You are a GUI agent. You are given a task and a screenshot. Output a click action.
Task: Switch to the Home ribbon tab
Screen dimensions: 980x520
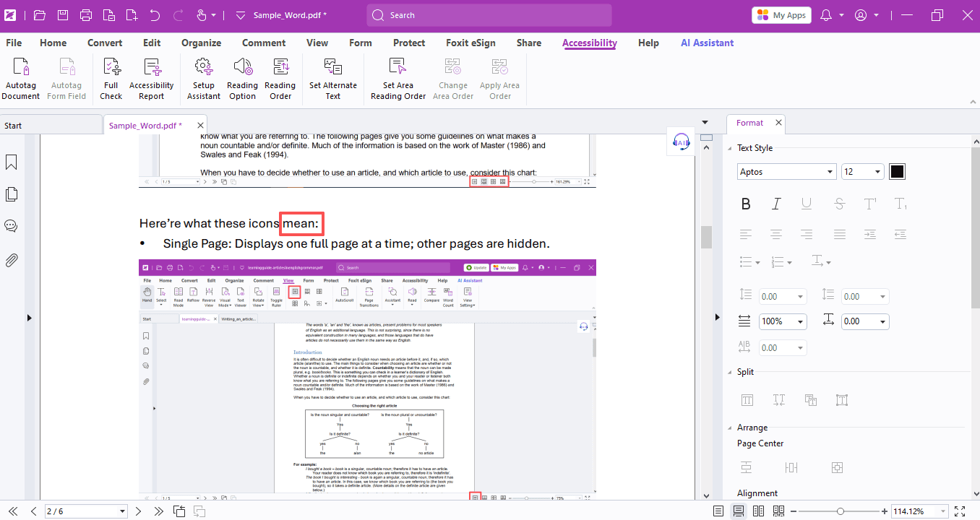click(x=53, y=43)
